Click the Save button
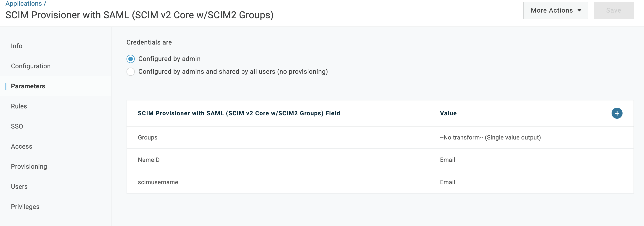644x226 pixels. (x=613, y=11)
